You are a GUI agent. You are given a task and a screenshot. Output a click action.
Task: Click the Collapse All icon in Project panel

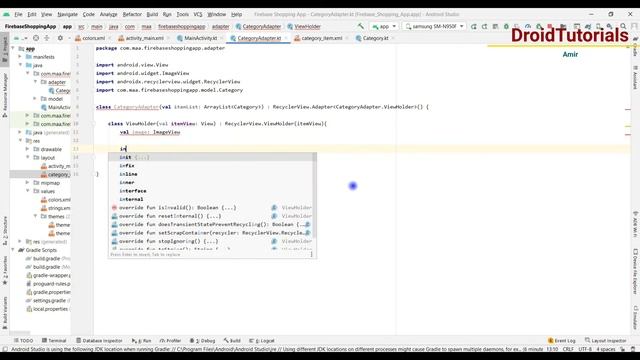47,38
